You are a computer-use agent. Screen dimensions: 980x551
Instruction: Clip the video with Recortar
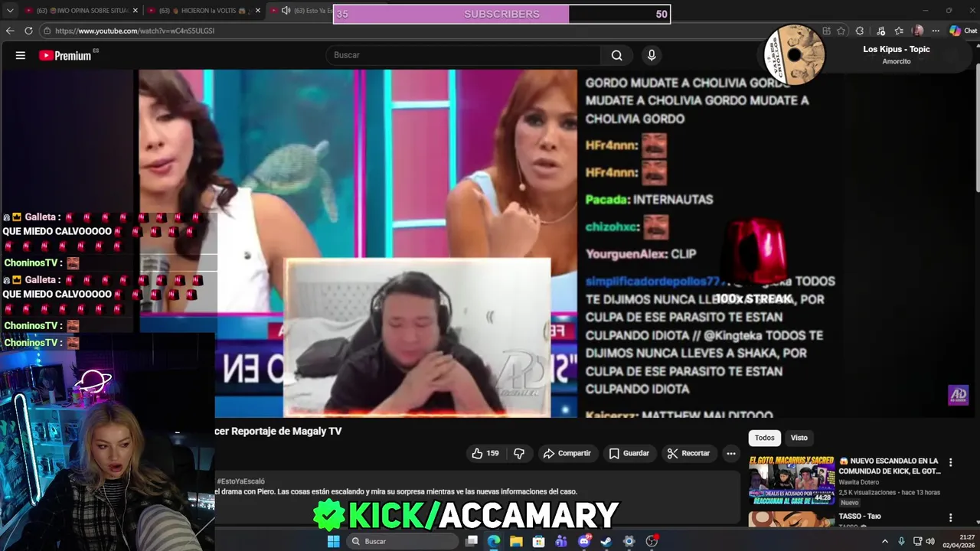tap(689, 453)
